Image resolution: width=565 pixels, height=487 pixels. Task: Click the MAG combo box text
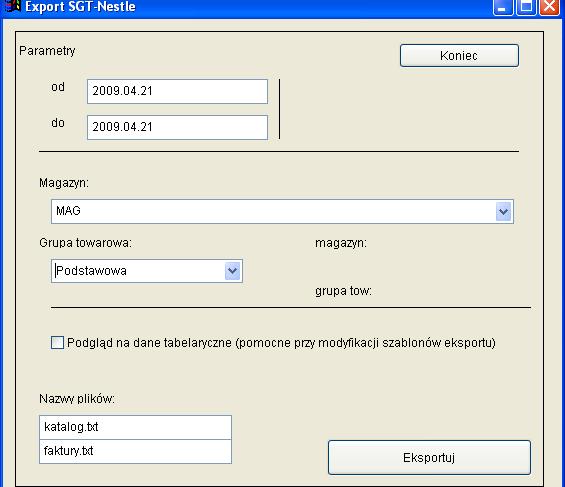(68, 211)
